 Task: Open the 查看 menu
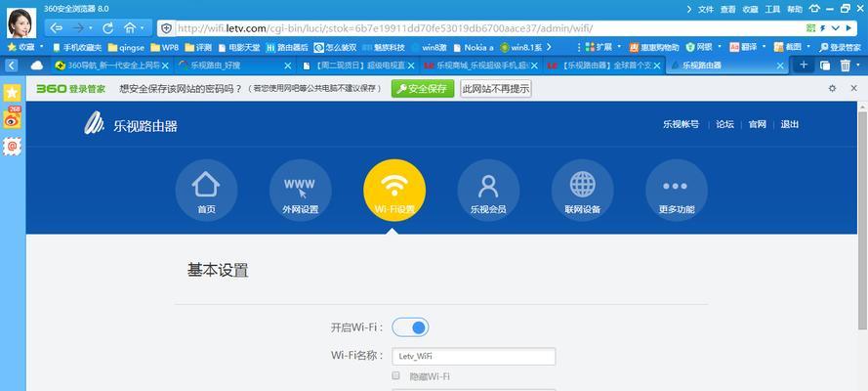(728, 10)
